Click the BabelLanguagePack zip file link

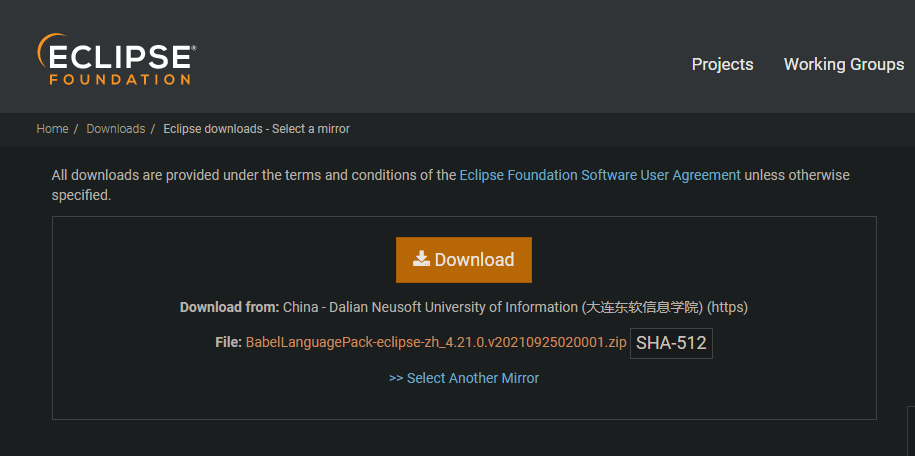pyautogui.click(x=436, y=343)
